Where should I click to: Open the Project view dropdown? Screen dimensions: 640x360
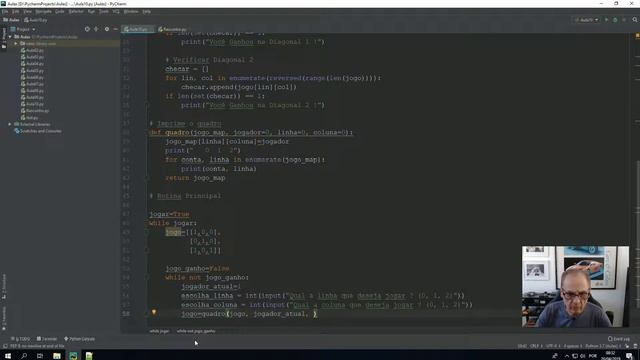25,29
